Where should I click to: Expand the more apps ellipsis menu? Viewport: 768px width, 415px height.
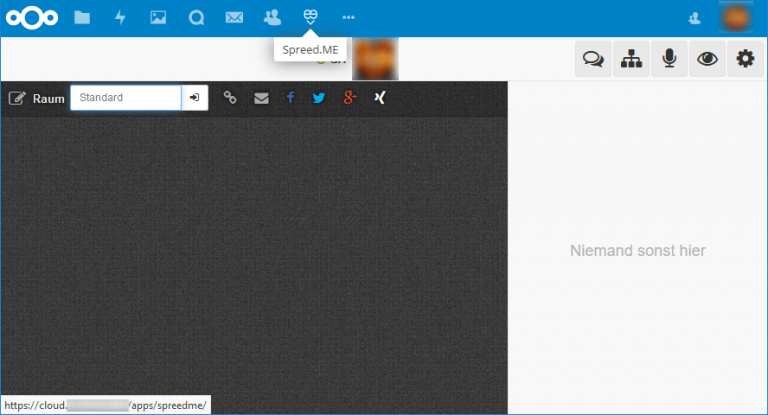348,18
